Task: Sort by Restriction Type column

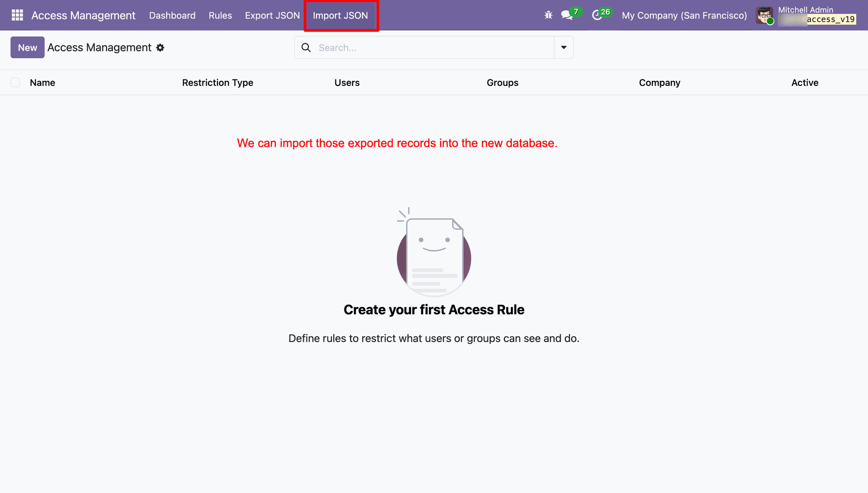Action: [217, 83]
